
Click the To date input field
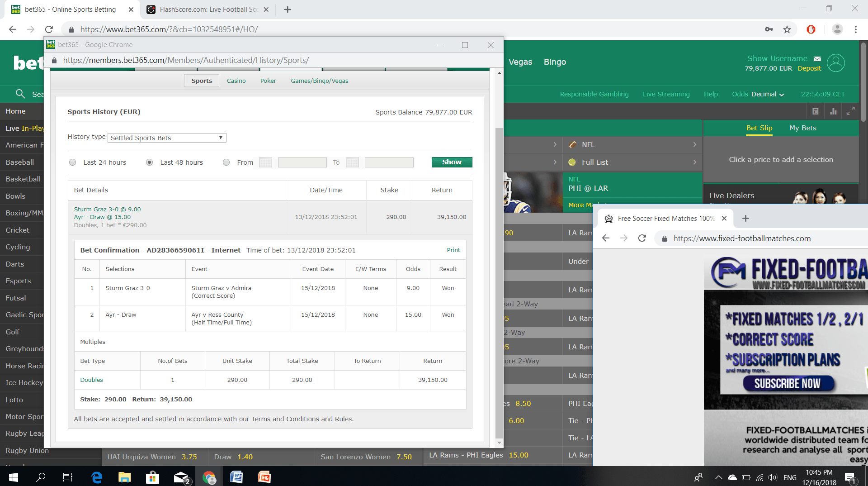(389, 162)
